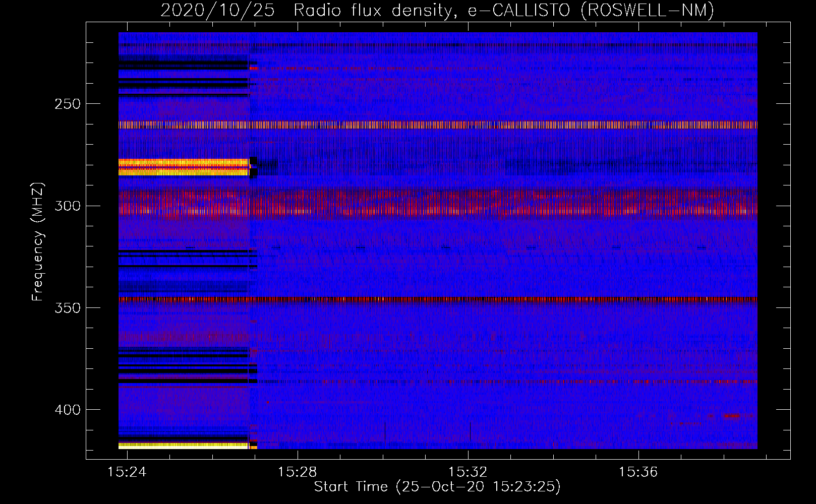Click the 350 frequency tick label
The height and width of the screenshot is (504, 816).
pos(68,308)
